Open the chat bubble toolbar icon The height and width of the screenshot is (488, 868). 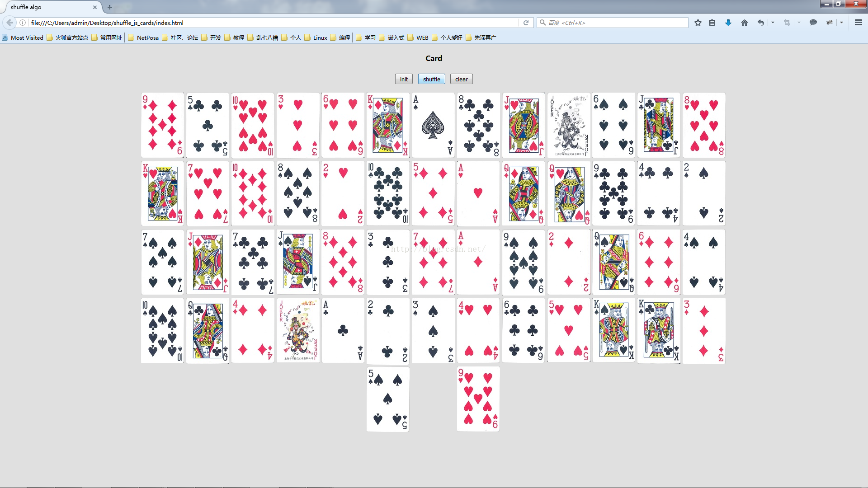[x=813, y=23]
